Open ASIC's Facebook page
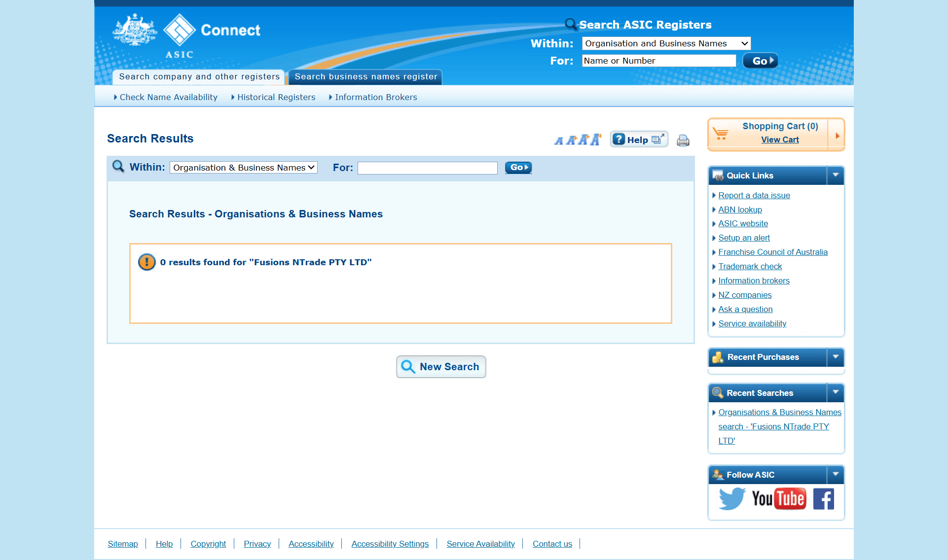 point(824,499)
